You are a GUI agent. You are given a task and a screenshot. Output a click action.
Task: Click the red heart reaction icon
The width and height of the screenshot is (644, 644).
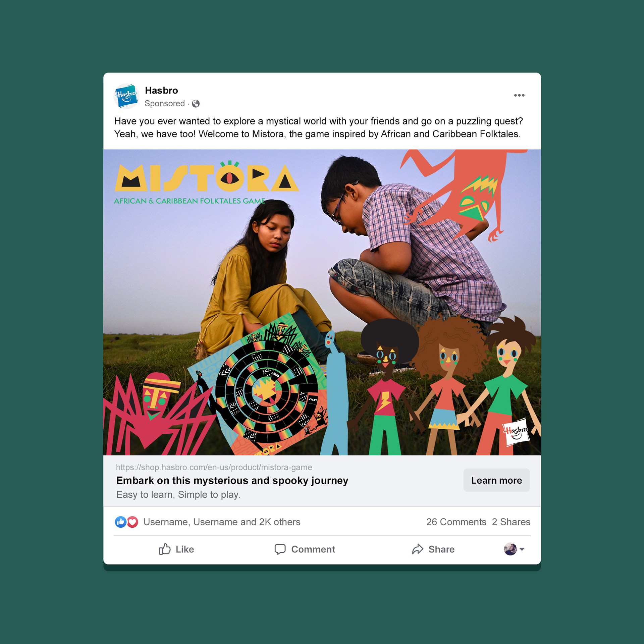tap(133, 522)
